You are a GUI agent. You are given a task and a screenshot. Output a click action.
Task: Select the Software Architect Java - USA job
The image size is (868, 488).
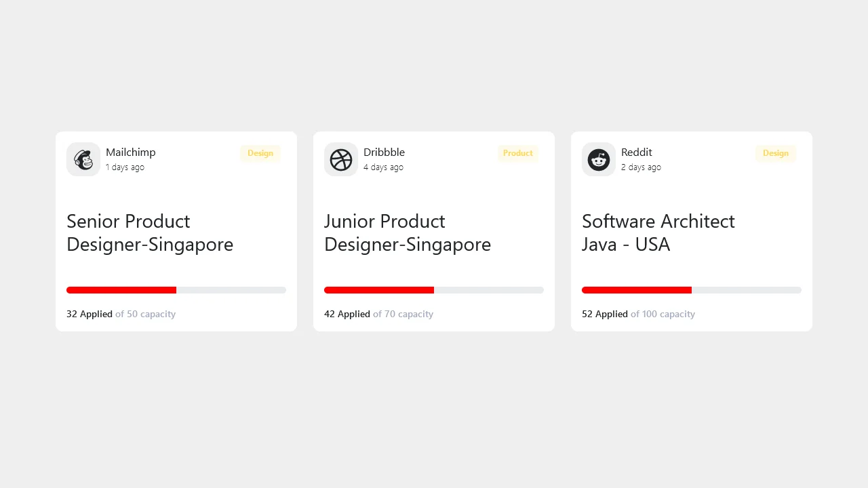coord(658,232)
